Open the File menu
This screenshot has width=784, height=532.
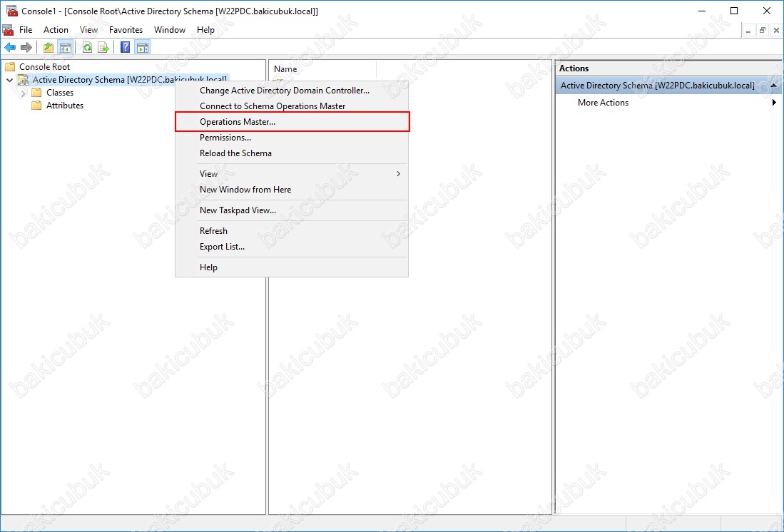tap(26, 30)
